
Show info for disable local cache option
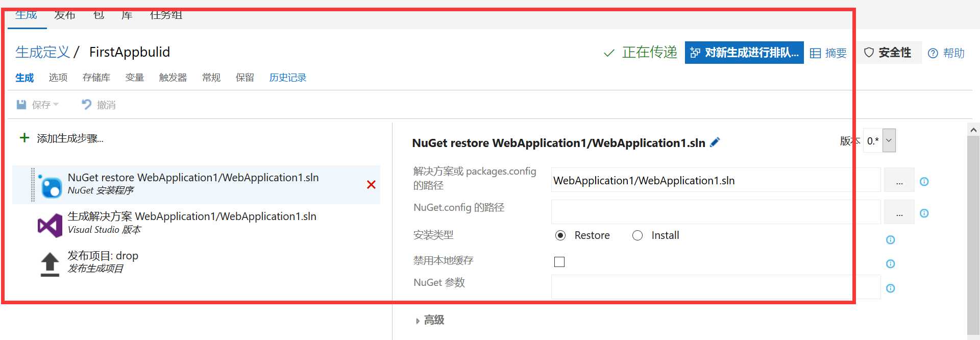coord(890,264)
